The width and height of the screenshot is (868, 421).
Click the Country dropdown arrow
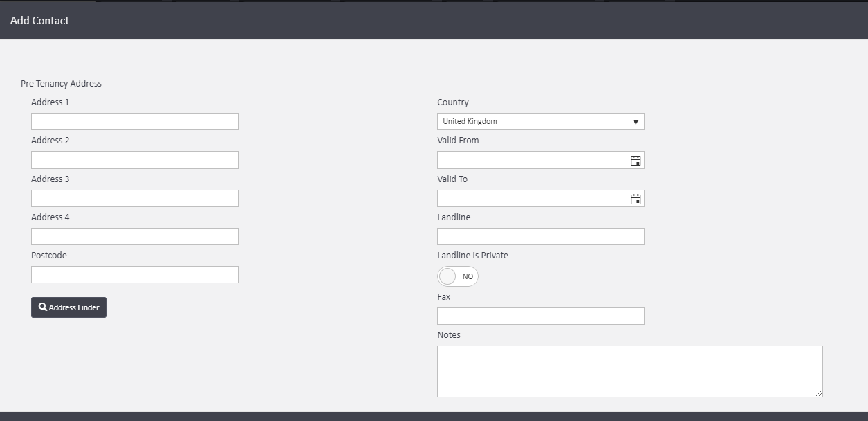[636, 121]
